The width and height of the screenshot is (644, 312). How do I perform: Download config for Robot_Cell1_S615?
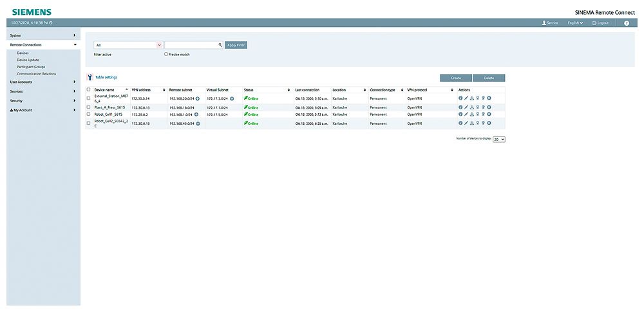tap(472, 114)
